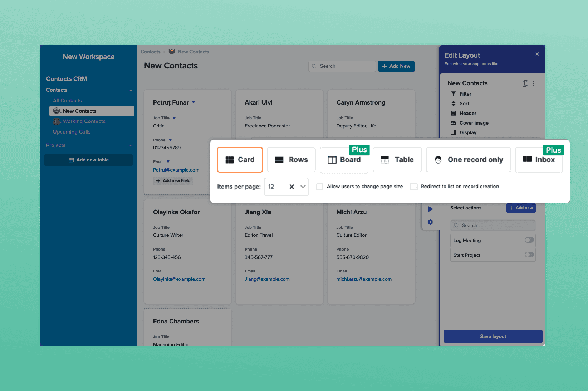This screenshot has height=391, width=588.
Task: Select the Card layout option
Action: click(240, 160)
